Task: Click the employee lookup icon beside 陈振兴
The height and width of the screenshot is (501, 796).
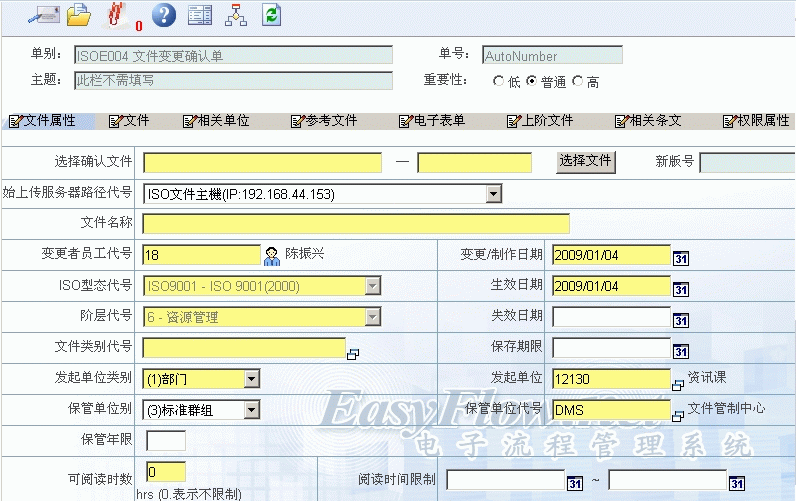Action: point(271,255)
